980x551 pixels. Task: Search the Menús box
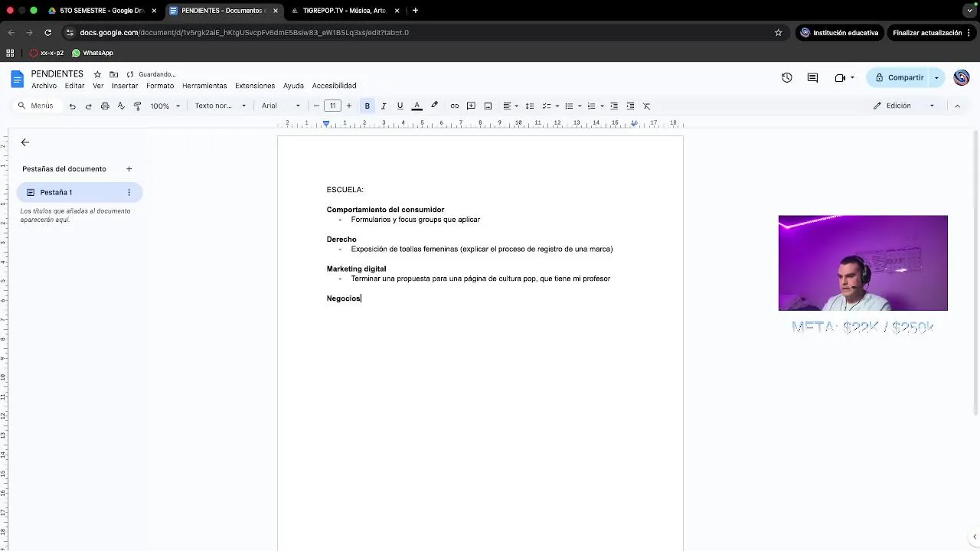point(37,106)
